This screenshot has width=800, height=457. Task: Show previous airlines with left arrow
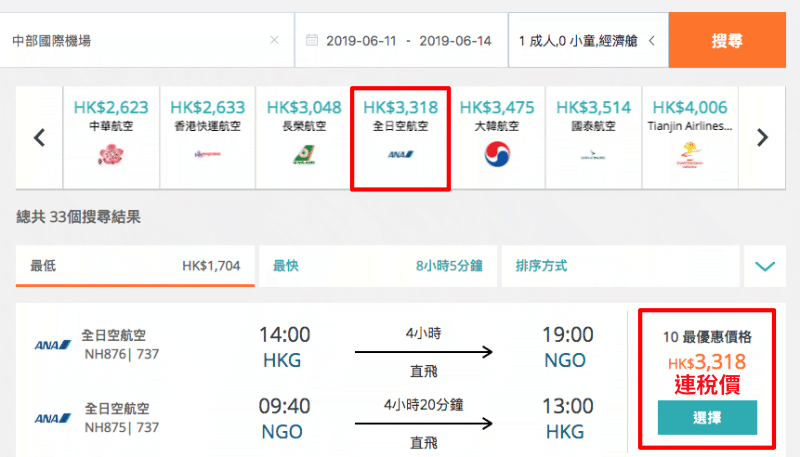pyautogui.click(x=39, y=138)
